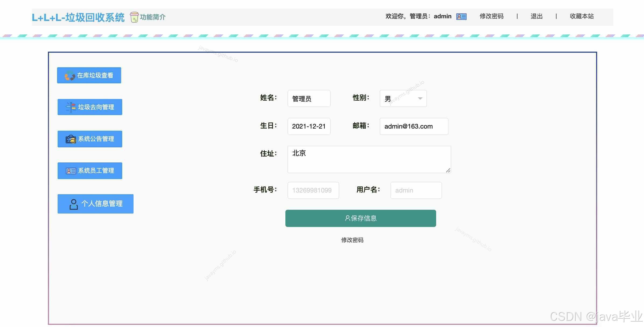Click the person icon on 个人信息管理
The image size is (644, 327).
(x=73, y=204)
